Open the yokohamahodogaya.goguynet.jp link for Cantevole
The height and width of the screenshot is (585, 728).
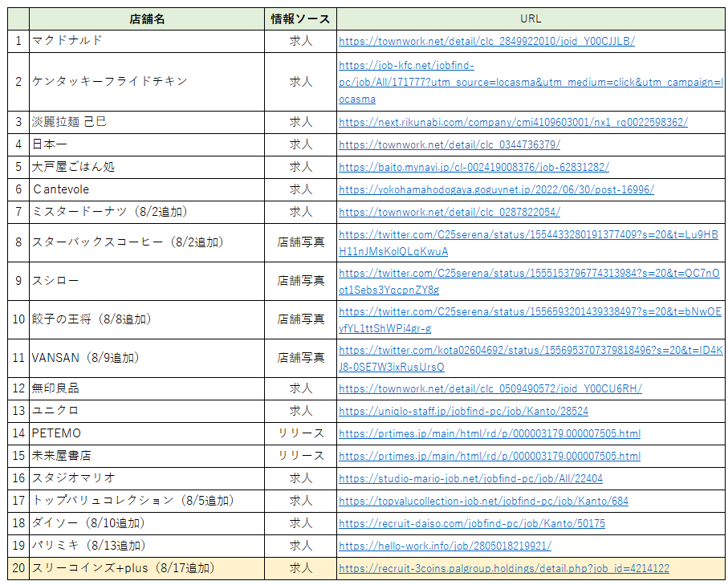point(496,190)
